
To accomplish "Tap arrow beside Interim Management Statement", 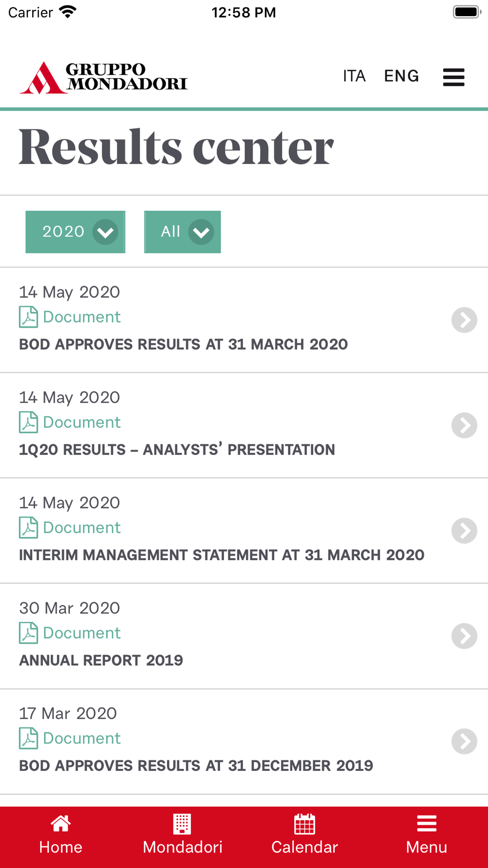I will pos(464,531).
